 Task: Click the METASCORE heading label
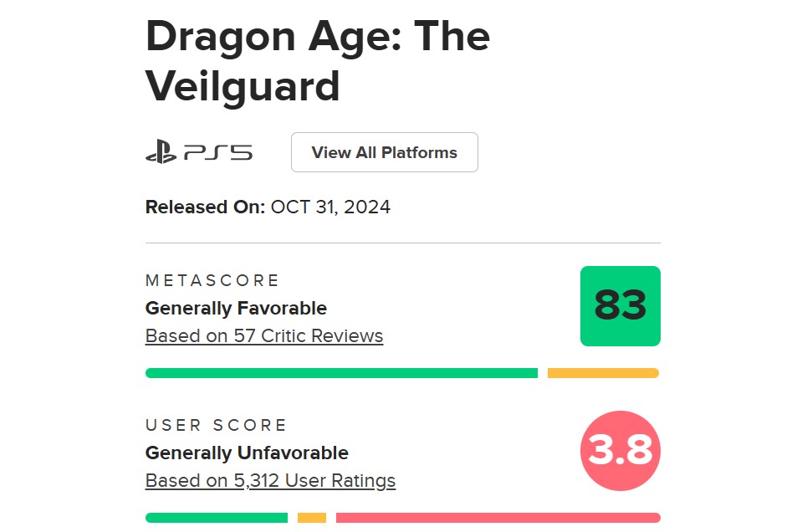pyautogui.click(x=212, y=280)
